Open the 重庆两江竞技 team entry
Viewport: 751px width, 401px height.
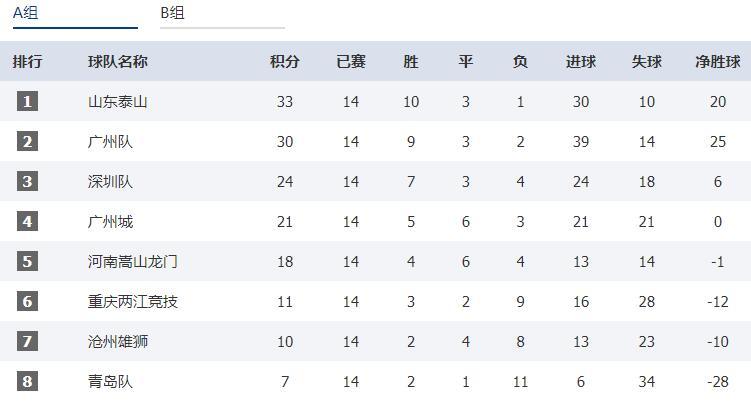click(133, 302)
